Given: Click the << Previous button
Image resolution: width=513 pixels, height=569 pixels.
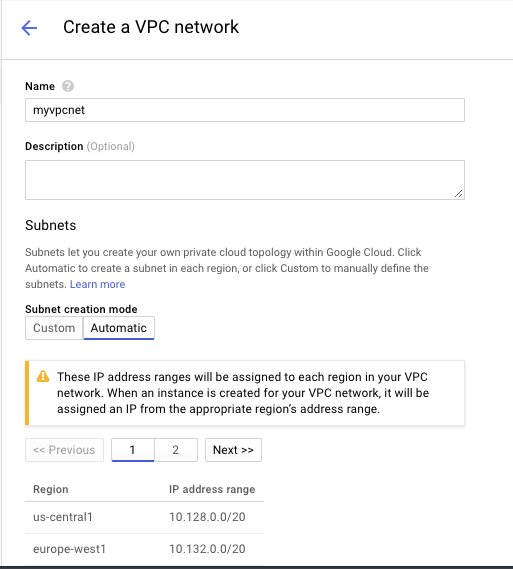Looking at the screenshot, I should point(64,450).
